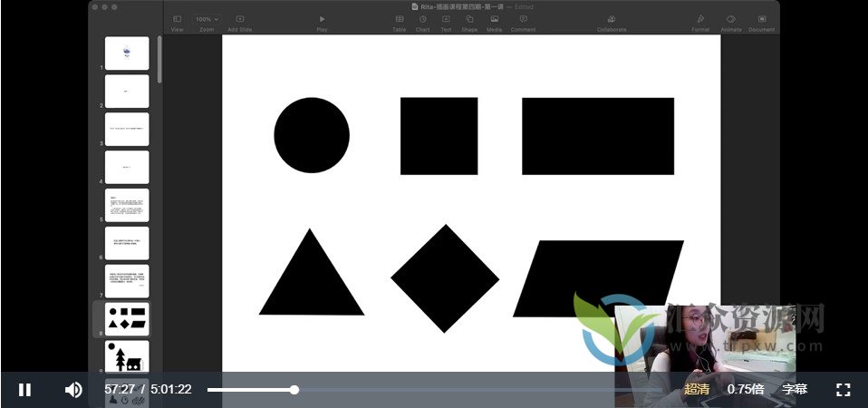This screenshot has width=868, height=408.
Task: Click the View toolbar icon
Action: [x=177, y=19]
